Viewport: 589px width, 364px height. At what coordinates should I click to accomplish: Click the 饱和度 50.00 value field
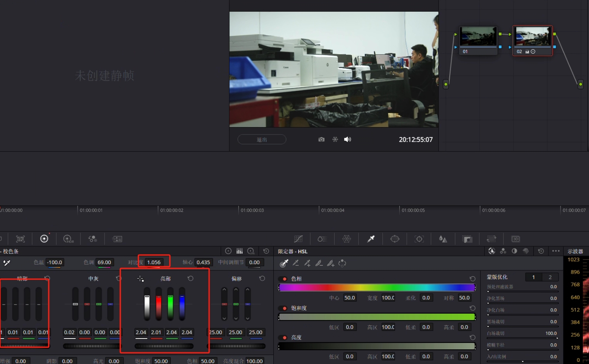(161, 361)
